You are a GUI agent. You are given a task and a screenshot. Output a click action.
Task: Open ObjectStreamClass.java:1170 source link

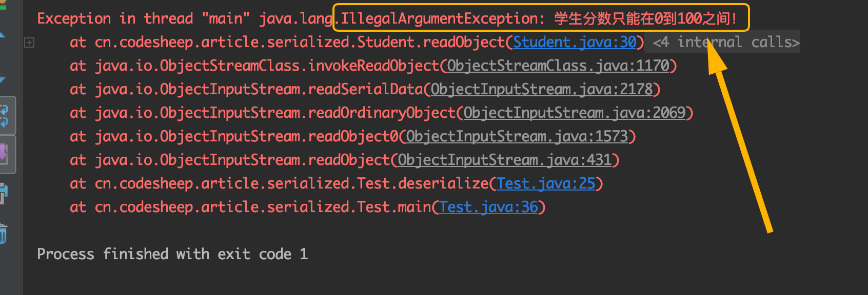(x=558, y=66)
